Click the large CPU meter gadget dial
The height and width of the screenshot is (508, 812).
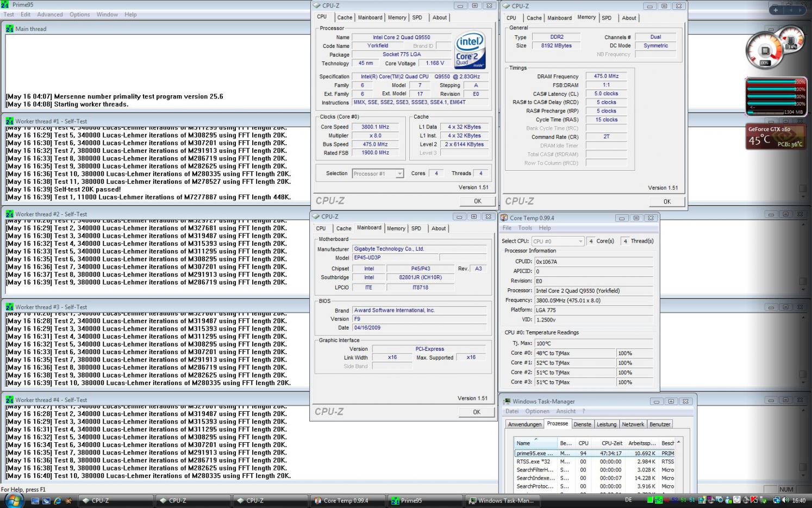(764, 51)
